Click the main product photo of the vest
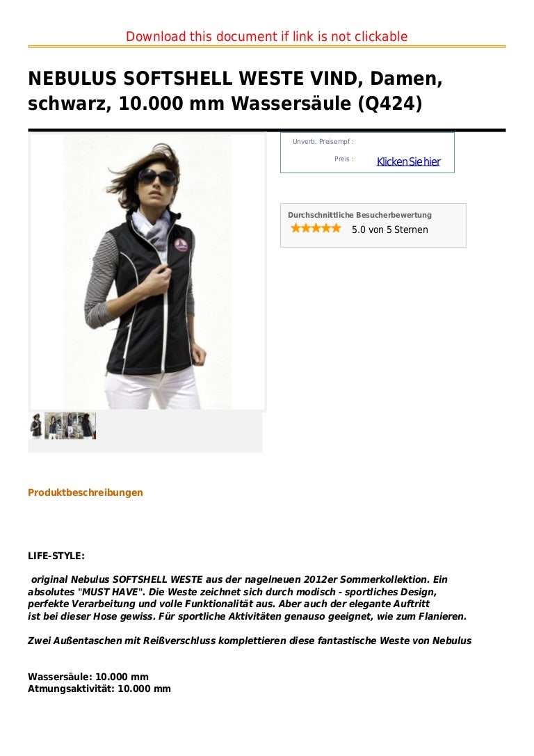This screenshot has height=756, width=534. click(147, 271)
